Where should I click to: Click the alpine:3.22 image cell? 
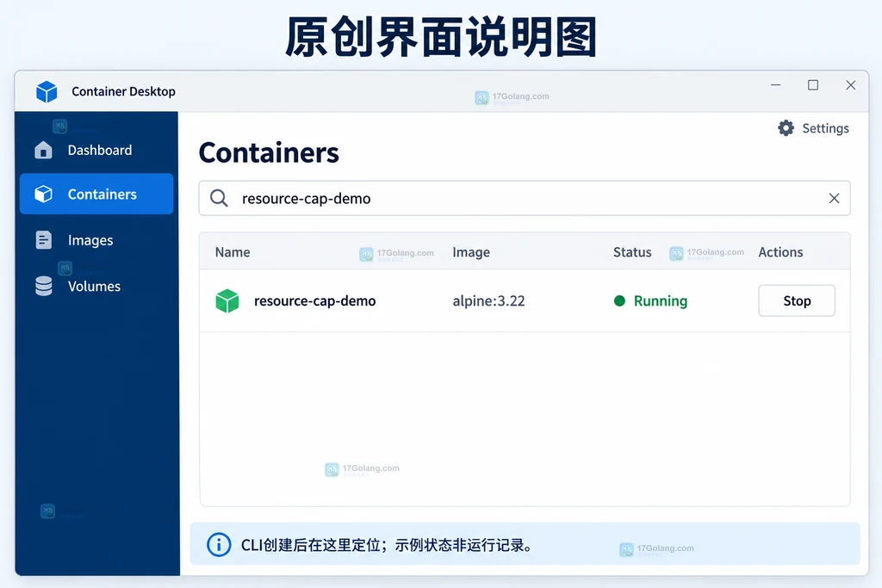pos(488,300)
